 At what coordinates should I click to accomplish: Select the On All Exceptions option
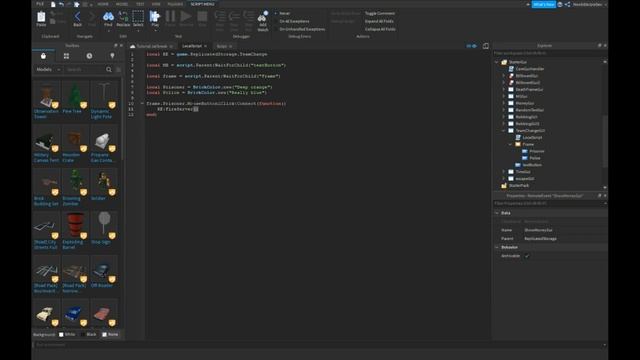pyautogui.click(x=292, y=21)
